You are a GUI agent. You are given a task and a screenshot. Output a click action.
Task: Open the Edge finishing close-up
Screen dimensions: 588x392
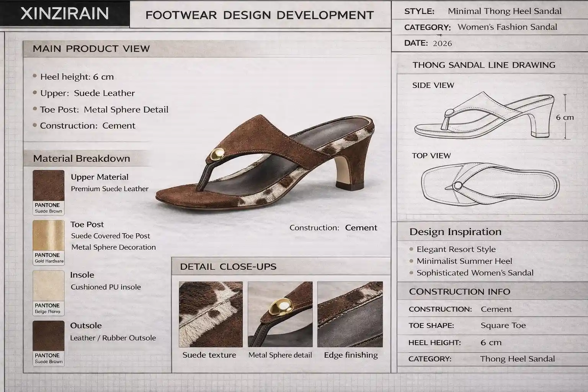(350, 314)
